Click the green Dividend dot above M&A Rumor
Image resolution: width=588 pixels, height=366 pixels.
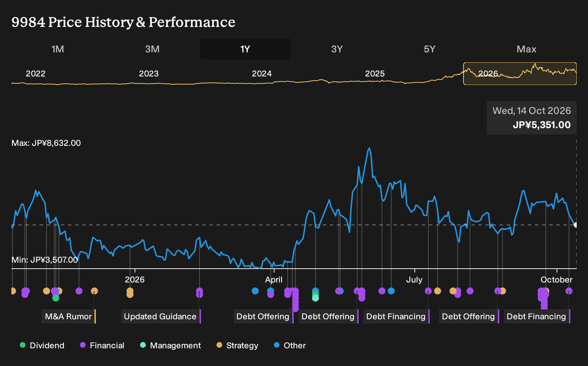pos(56,298)
